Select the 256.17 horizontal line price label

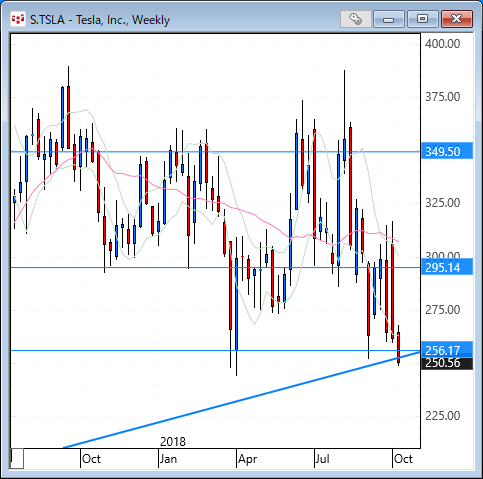[x=447, y=349]
